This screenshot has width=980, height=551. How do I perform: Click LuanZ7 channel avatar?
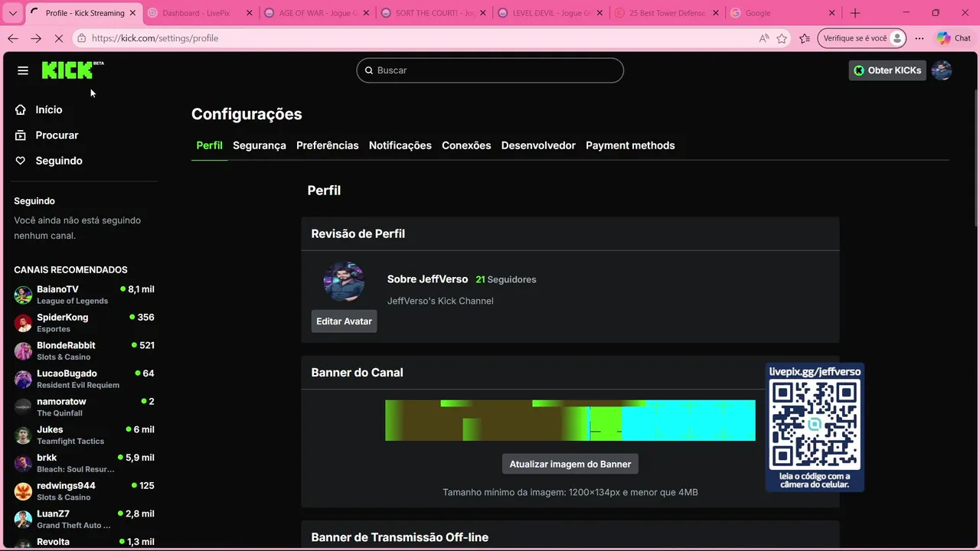pyautogui.click(x=23, y=519)
